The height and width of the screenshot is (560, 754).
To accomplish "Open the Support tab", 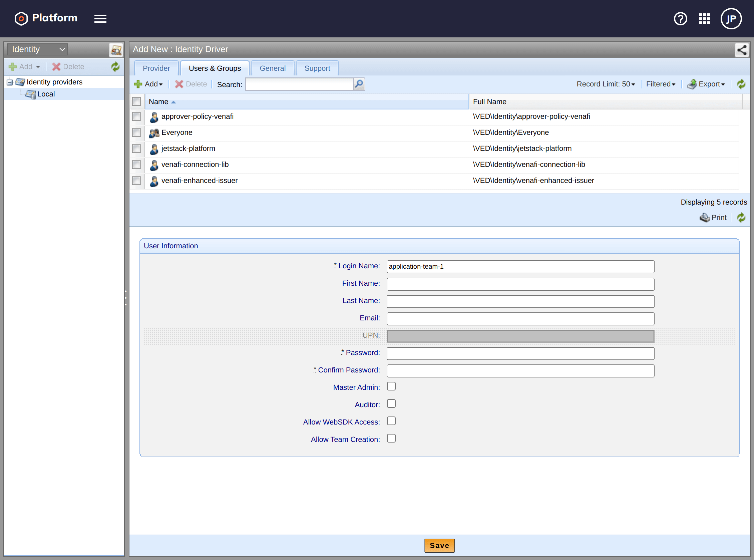I will 317,68.
